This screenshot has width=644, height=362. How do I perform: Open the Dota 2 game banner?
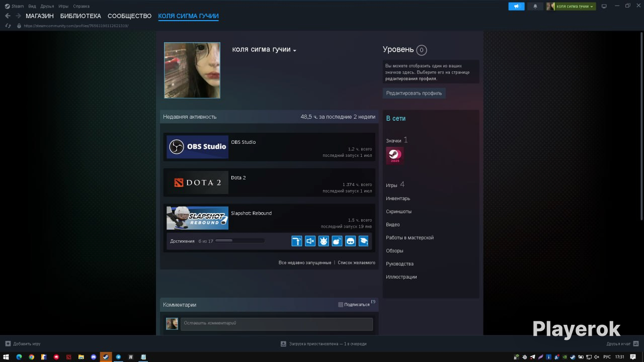tap(197, 183)
